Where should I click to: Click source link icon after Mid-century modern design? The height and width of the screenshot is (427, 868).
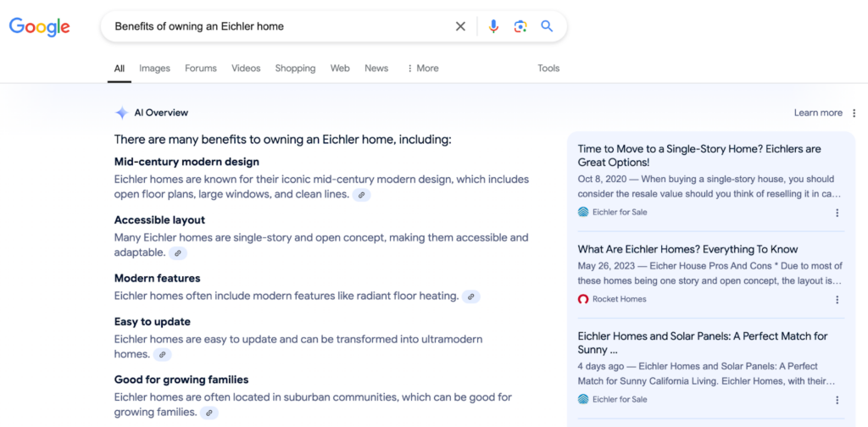[x=362, y=195]
